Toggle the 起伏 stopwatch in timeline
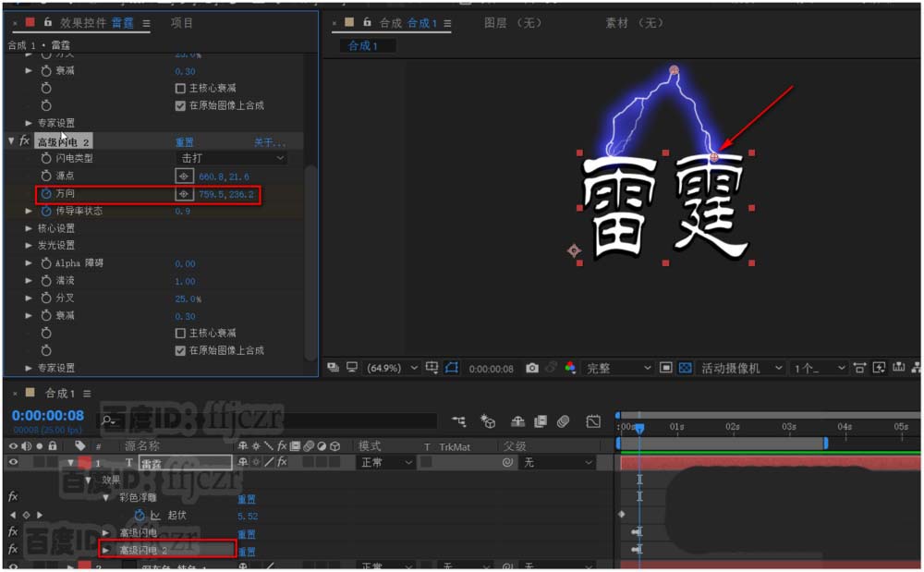This screenshot has height=572, width=924. (140, 516)
